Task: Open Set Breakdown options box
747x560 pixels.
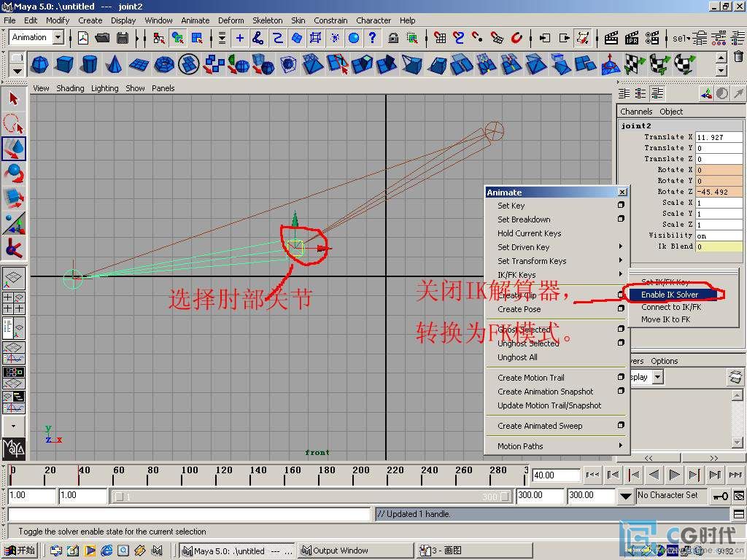Action: [621, 219]
